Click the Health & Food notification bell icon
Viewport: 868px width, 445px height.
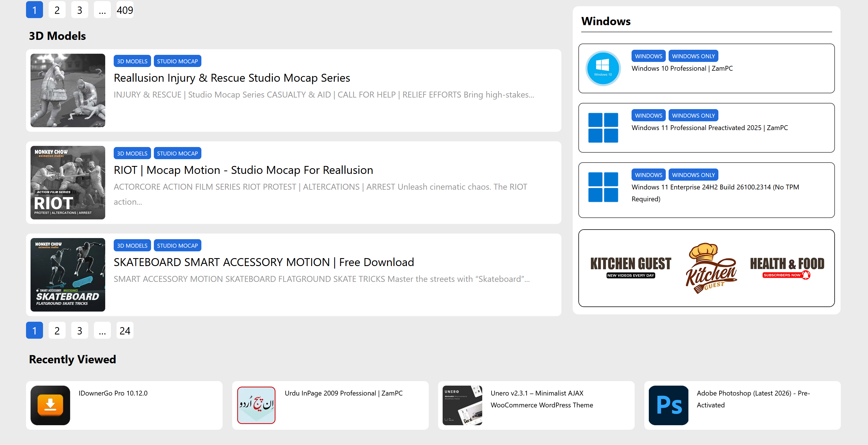[805, 275]
